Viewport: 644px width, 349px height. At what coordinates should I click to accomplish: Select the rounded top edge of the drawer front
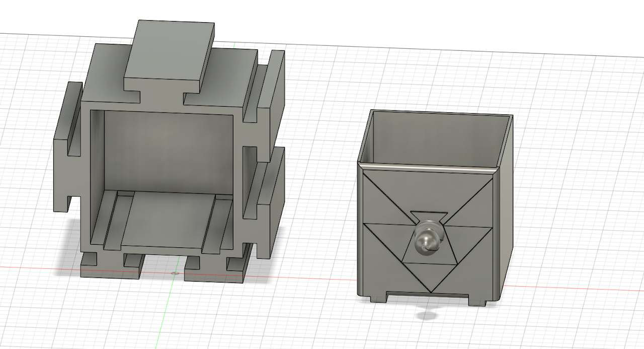pos(429,168)
